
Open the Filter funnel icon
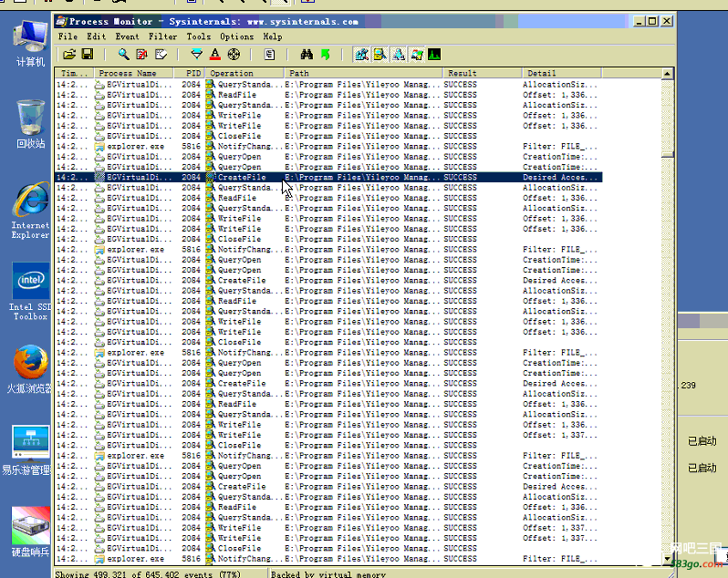click(x=197, y=55)
